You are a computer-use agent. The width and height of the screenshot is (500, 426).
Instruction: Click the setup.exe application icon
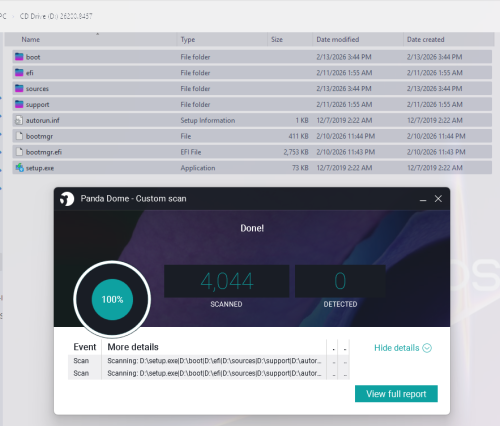[19, 168]
